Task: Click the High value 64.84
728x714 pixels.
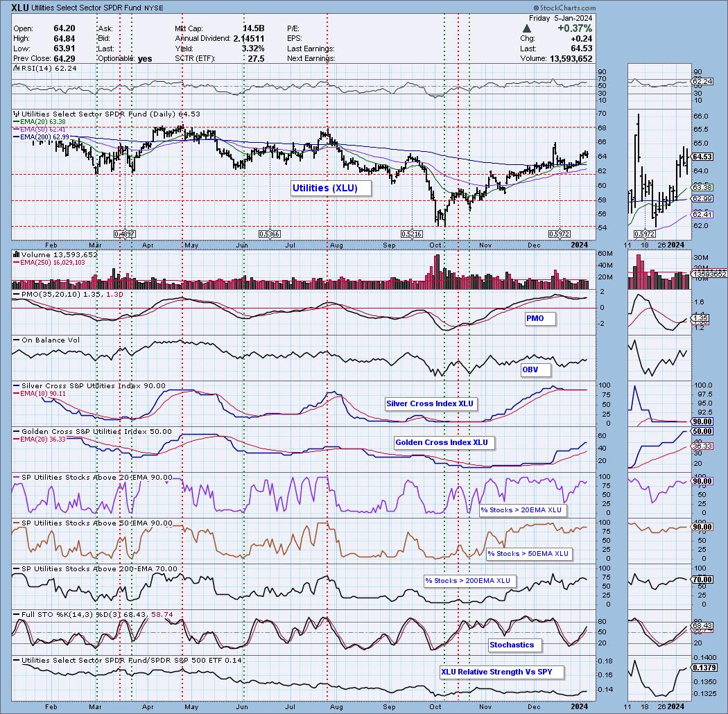Action: tap(64, 39)
